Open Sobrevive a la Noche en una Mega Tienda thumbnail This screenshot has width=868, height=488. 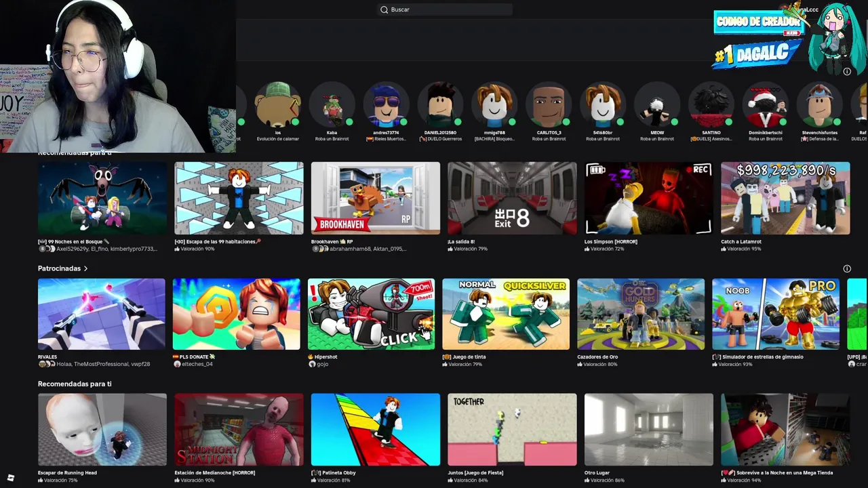785,430
